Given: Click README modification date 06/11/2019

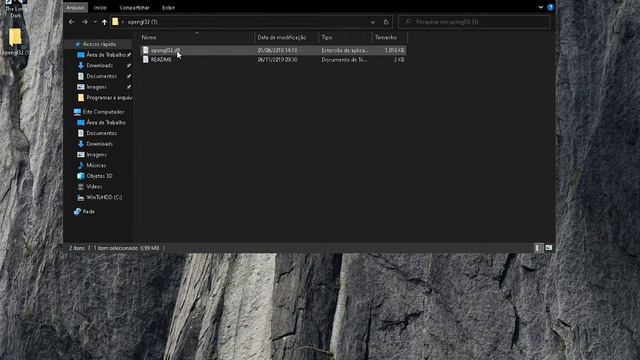Looking at the screenshot, I should click(277, 60).
